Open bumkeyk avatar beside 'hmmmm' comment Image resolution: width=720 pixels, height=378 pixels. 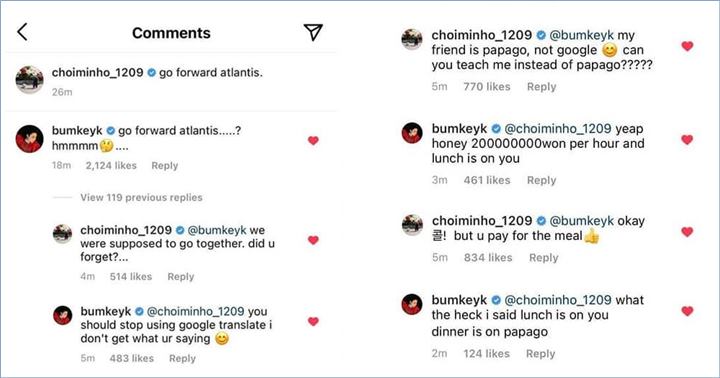29,138
